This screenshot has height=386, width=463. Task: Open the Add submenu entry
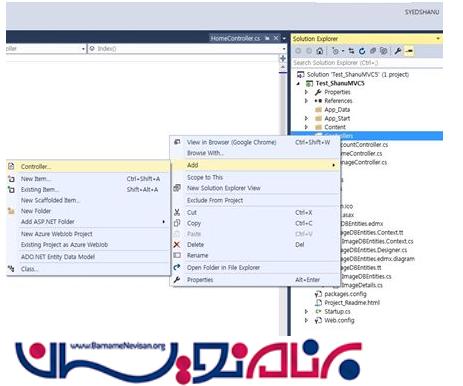tap(255, 165)
